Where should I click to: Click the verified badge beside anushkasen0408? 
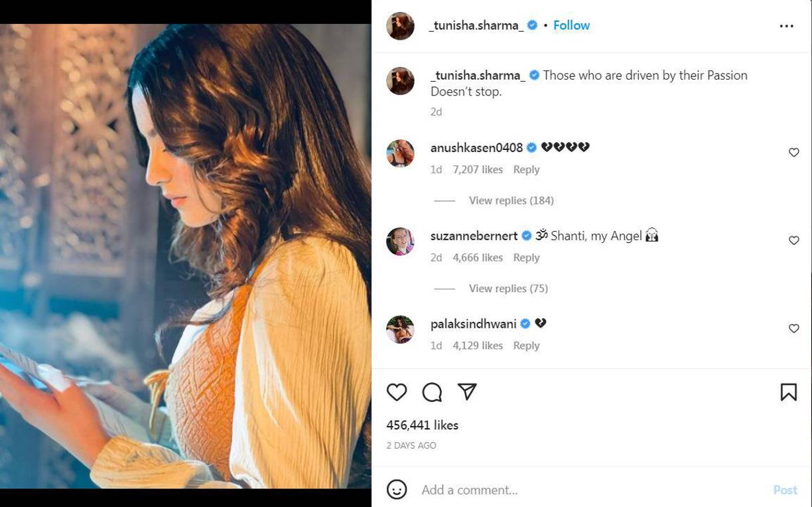[x=531, y=147]
